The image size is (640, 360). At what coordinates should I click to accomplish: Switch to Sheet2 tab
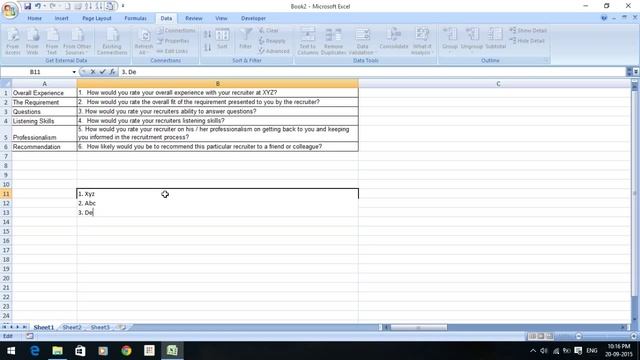click(x=72, y=327)
